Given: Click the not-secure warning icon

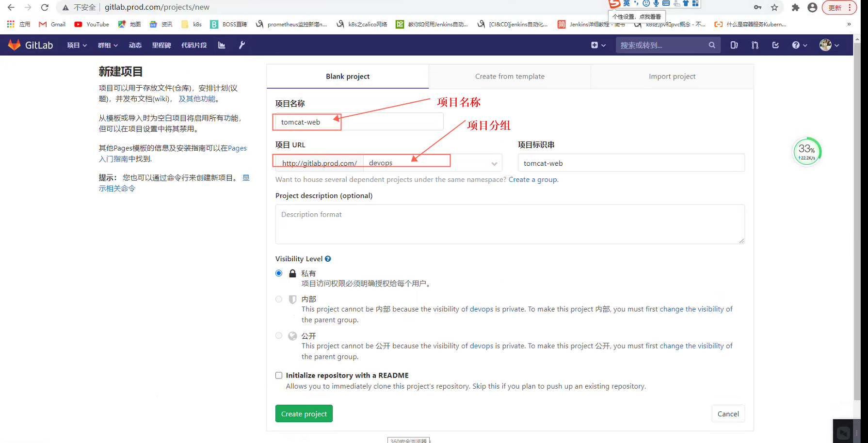Looking at the screenshot, I should point(65,7).
